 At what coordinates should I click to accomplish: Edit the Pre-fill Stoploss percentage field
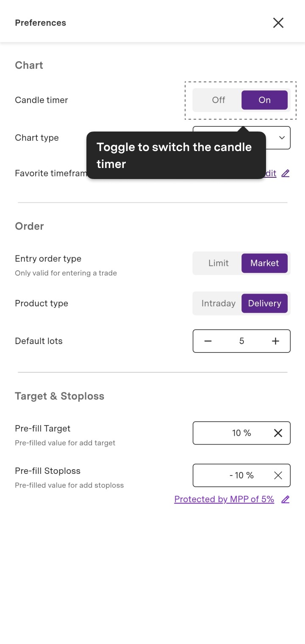[x=241, y=475]
